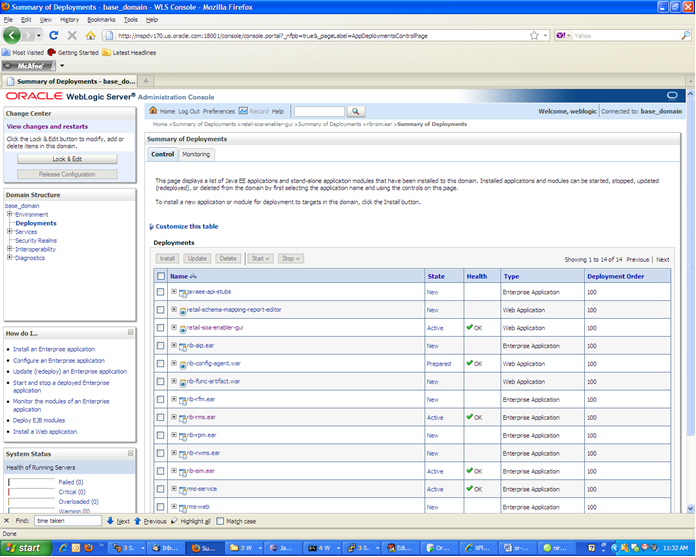The width and height of the screenshot is (696, 557).
Task: Click the Record icon in console toolbar
Action: (243, 111)
